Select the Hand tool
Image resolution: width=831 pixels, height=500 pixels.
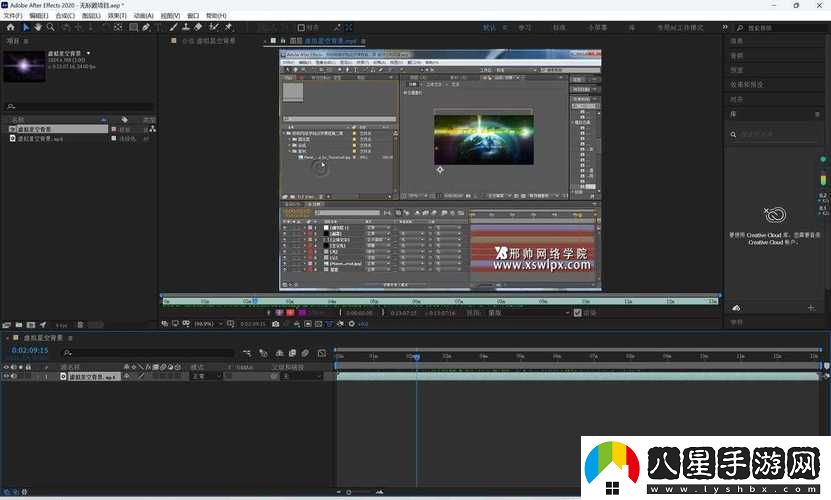pos(38,27)
